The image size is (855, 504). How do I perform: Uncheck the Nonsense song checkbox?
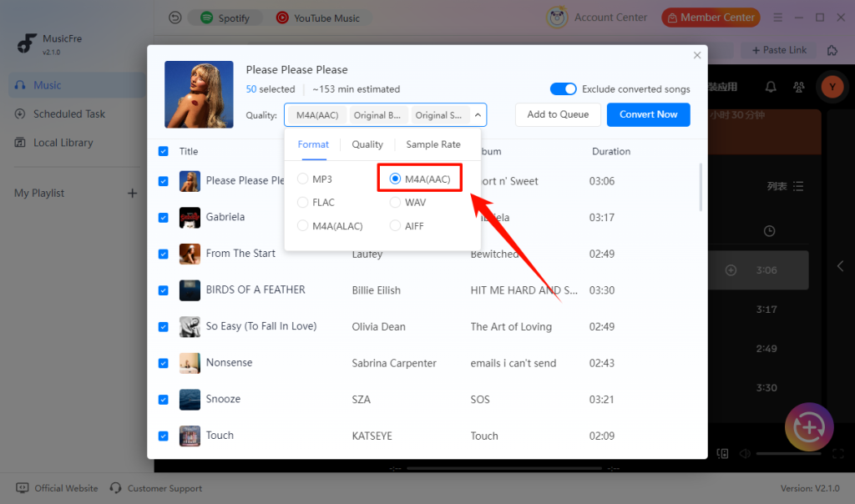click(x=163, y=363)
